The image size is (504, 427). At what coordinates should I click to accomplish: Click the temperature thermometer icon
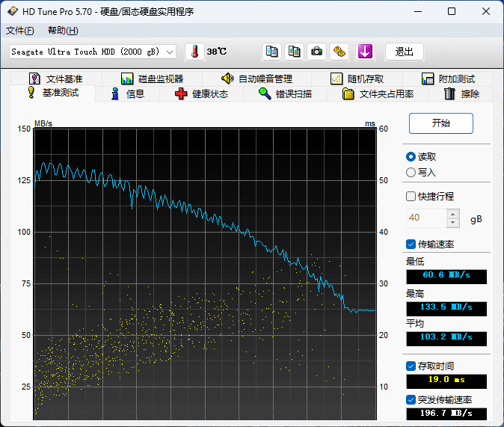[194, 52]
